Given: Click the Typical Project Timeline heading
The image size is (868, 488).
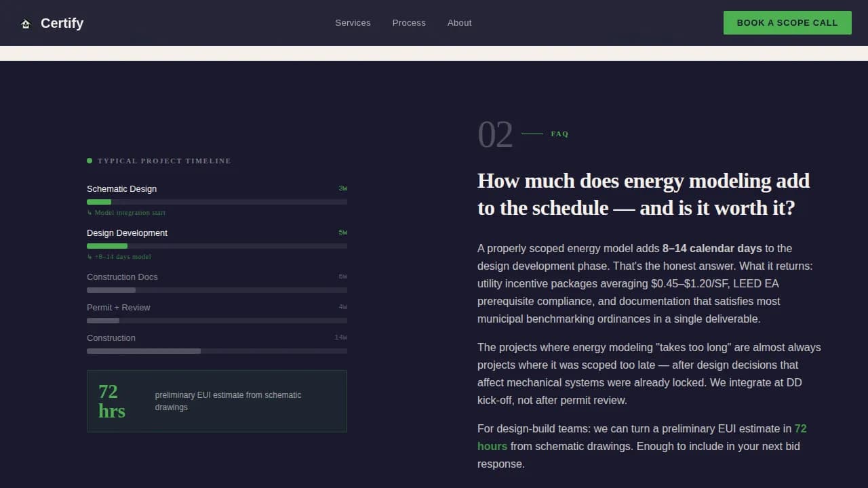Looking at the screenshot, I should pos(164,161).
